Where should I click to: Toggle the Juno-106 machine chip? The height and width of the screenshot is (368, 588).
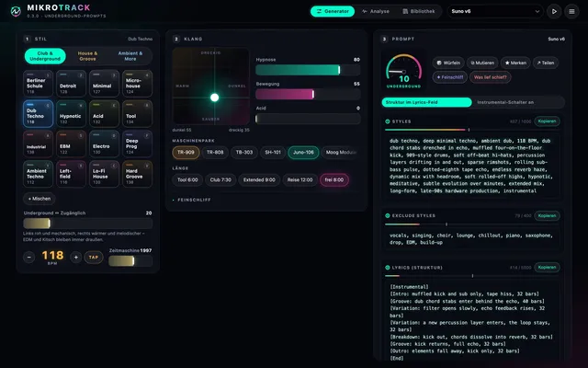303,153
